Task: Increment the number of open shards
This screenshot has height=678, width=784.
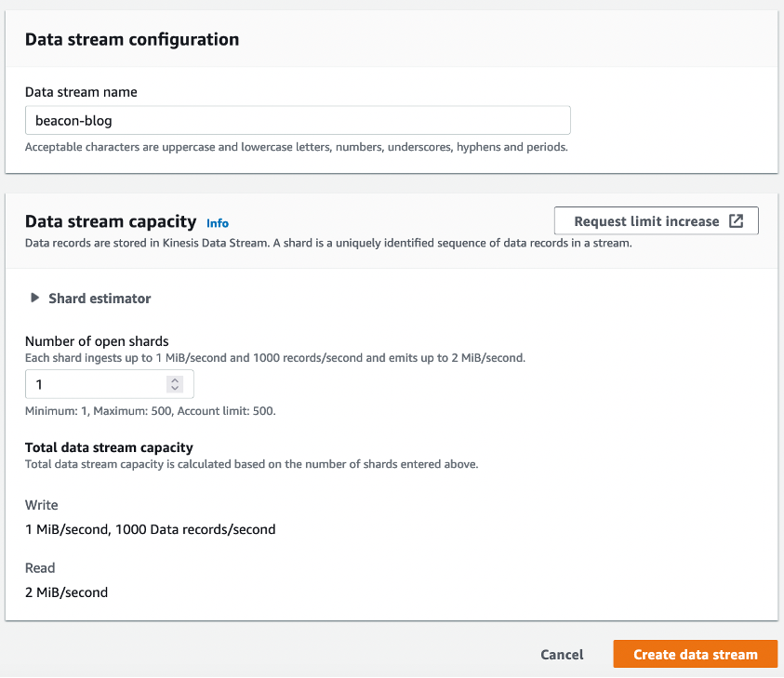Action: (x=175, y=379)
